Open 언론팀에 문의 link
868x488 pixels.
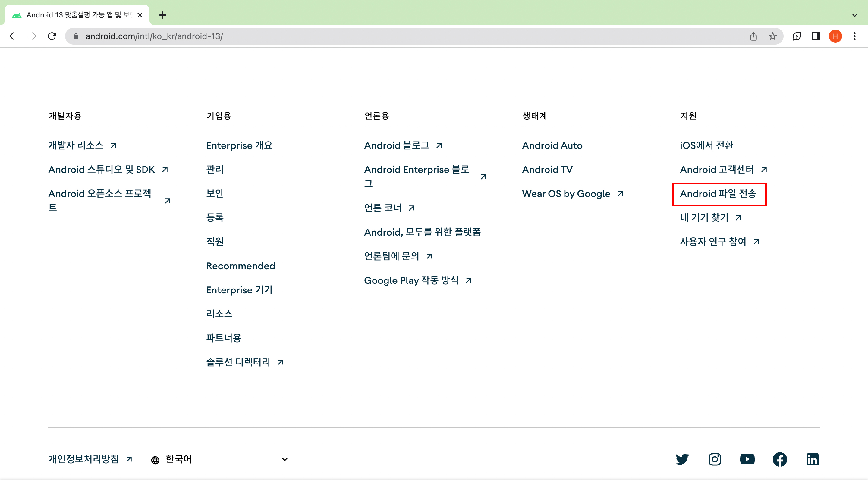pyautogui.click(x=398, y=256)
